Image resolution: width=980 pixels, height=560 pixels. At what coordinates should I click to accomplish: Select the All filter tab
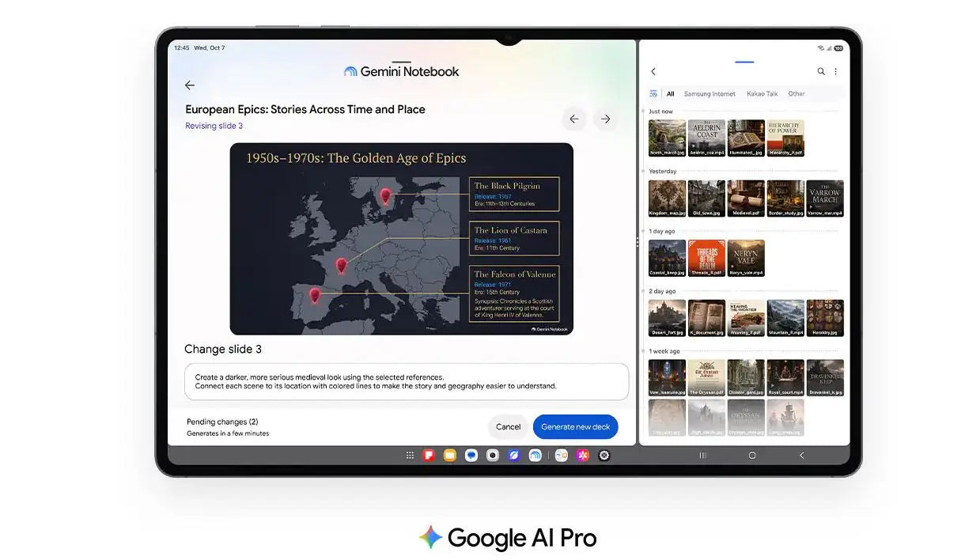[x=671, y=93]
